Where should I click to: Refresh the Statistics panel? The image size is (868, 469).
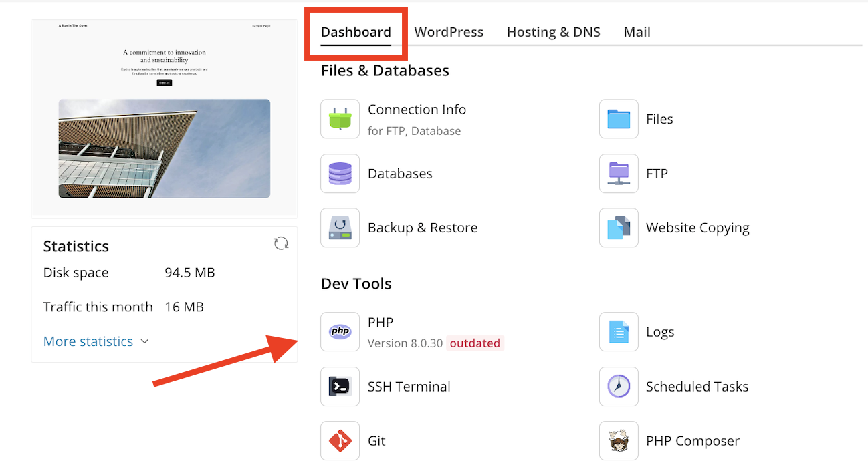click(281, 243)
